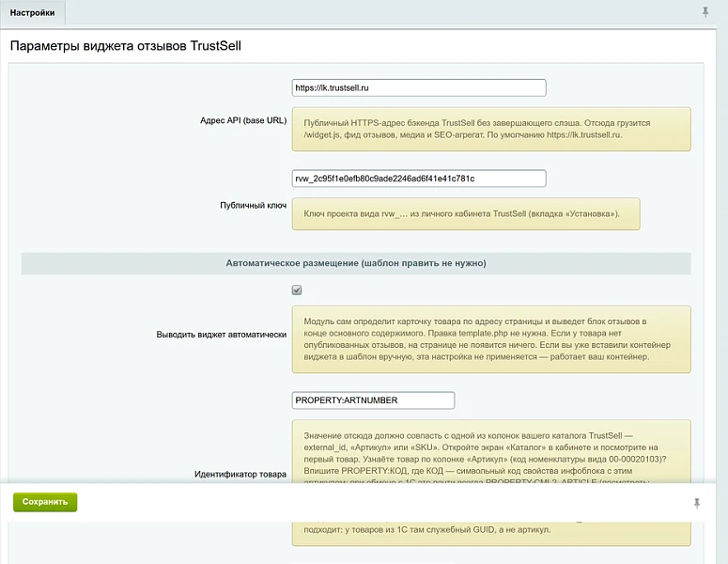Screen dimensions: 728x564
Task: Click section header Автоматическое размещение
Action: pyautogui.click(x=356, y=263)
